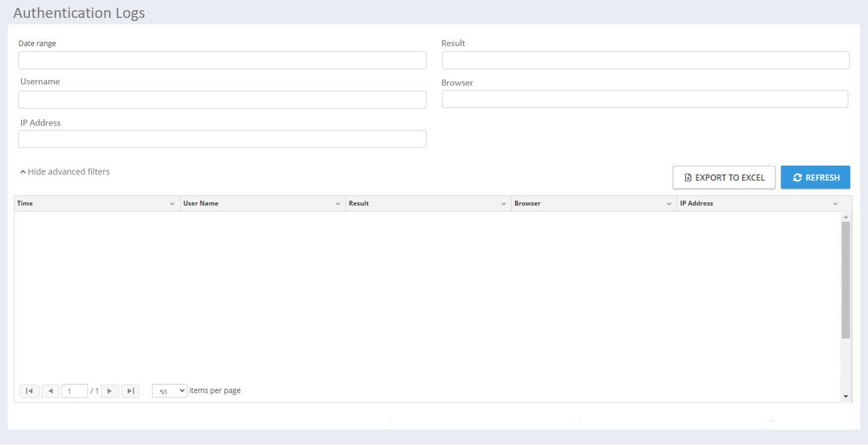Click the Result filter field
Image resolution: width=868 pixels, height=447 pixels.
tap(645, 60)
